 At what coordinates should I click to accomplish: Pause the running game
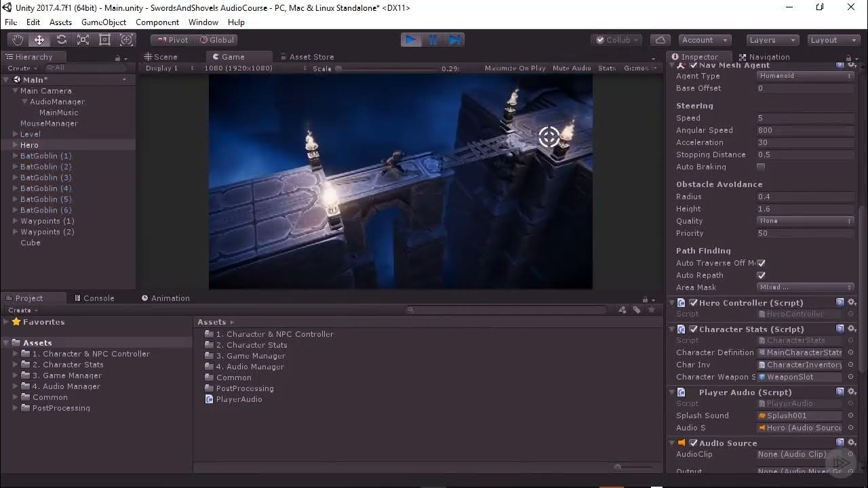pyautogui.click(x=433, y=40)
